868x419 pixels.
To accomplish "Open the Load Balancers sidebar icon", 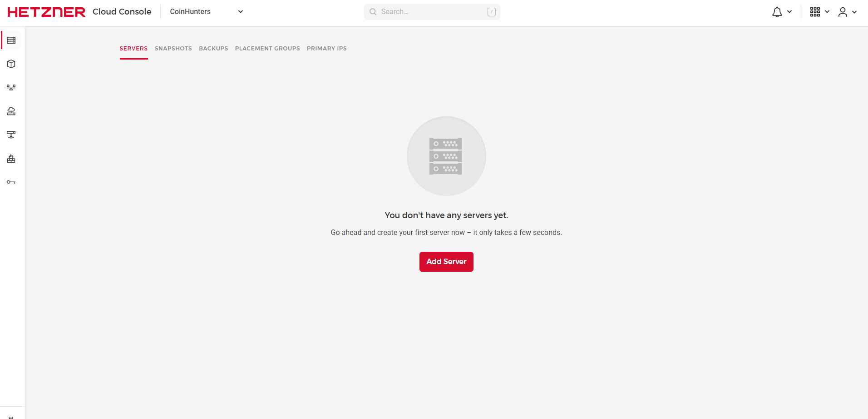I will tap(11, 88).
